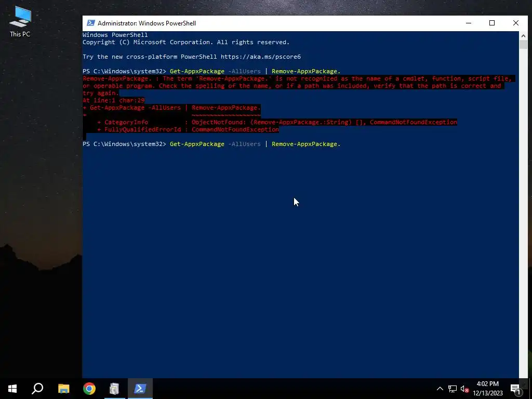The width and height of the screenshot is (532, 399).
Task: Click the 'Administrator: Windows PowerShell' title text
Action: 147,23
